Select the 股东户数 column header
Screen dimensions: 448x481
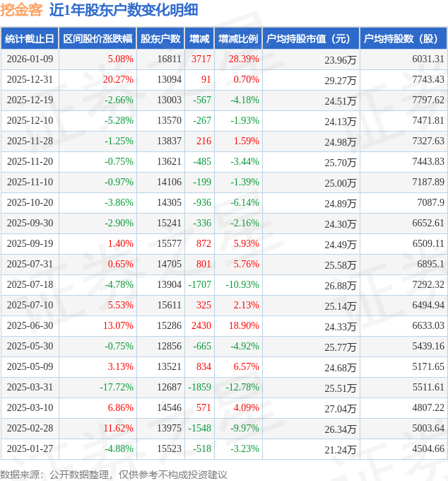160,39
